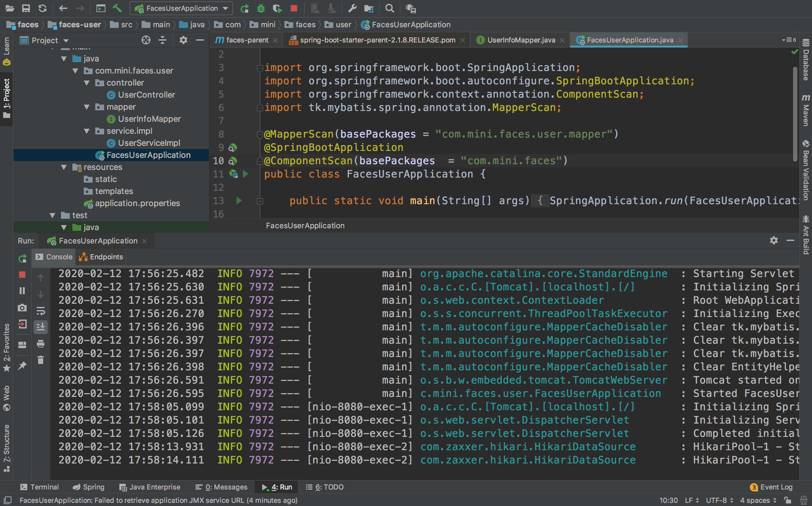Pause console output in the Run panel
Viewport: 812px width, 506px height.
coord(22,291)
